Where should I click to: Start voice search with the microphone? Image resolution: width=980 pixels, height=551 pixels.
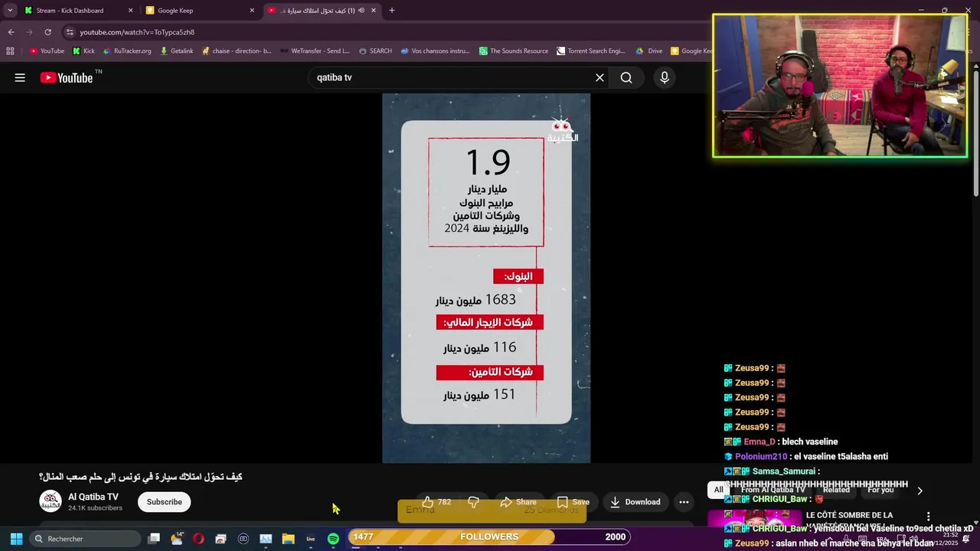tap(665, 77)
